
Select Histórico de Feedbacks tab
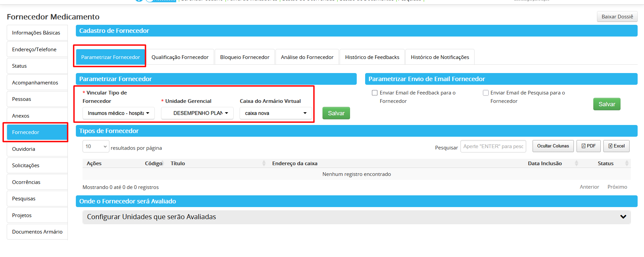372,57
